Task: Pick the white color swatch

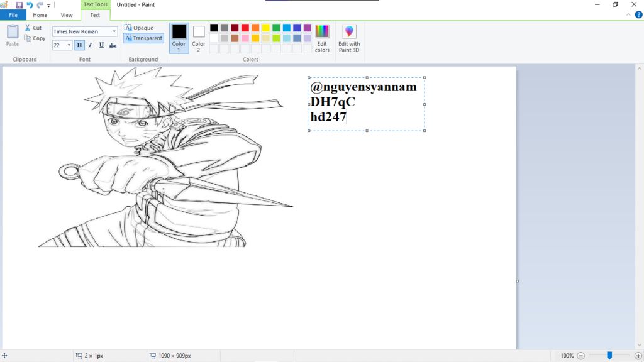Action: [214, 38]
